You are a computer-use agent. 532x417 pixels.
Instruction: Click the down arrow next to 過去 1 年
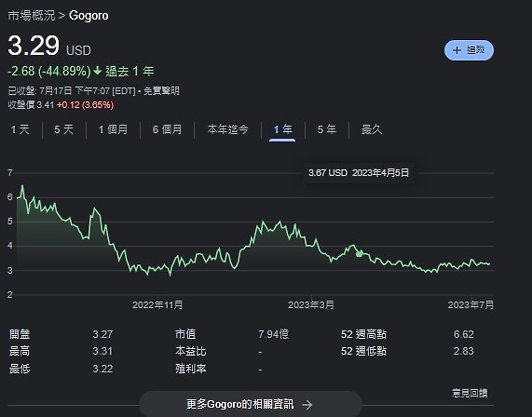tap(98, 71)
